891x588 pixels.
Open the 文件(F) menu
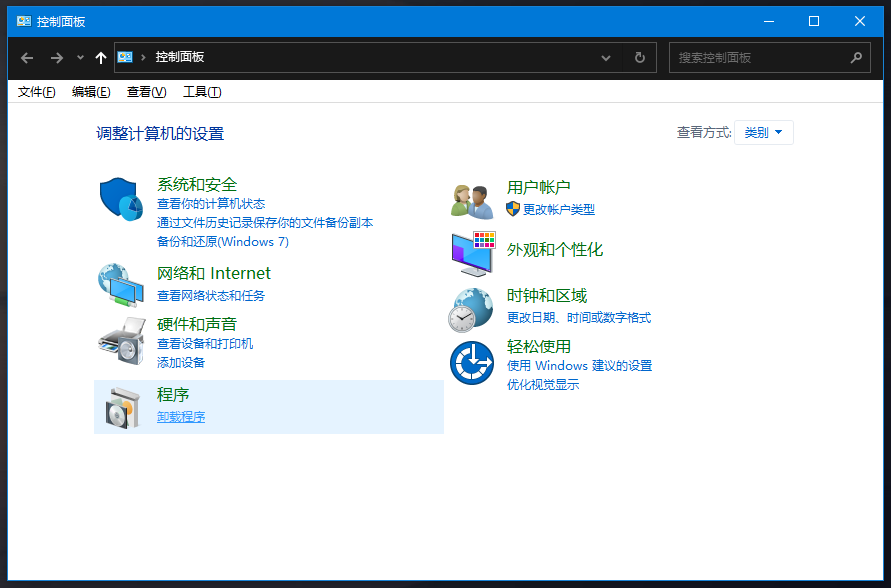[36, 91]
